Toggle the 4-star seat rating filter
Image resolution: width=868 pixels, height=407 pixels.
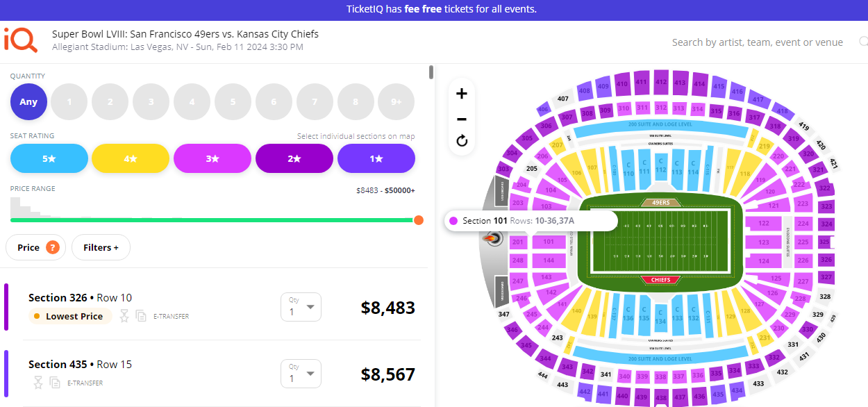(x=131, y=158)
